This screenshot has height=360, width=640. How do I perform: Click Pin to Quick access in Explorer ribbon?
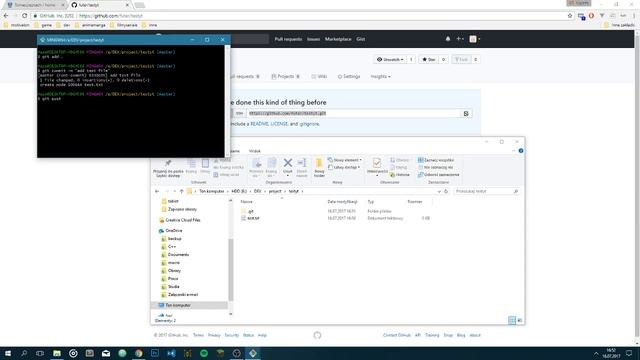coord(168,168)
